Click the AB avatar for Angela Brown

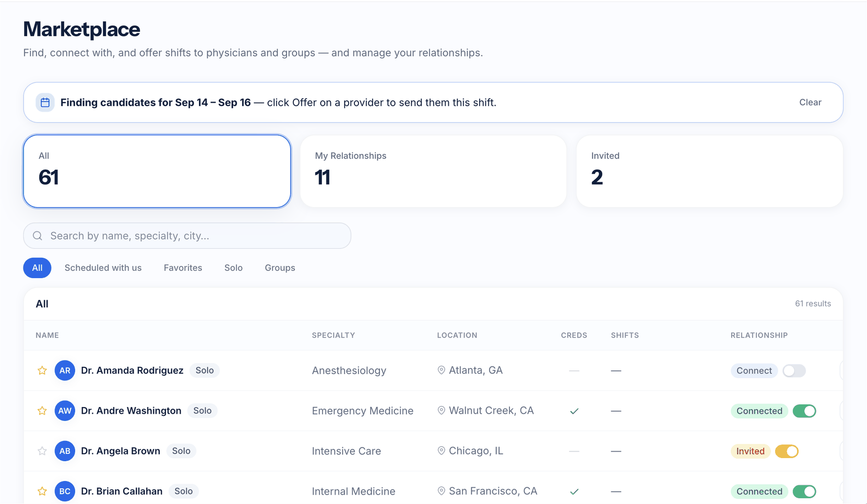(65, 451)
